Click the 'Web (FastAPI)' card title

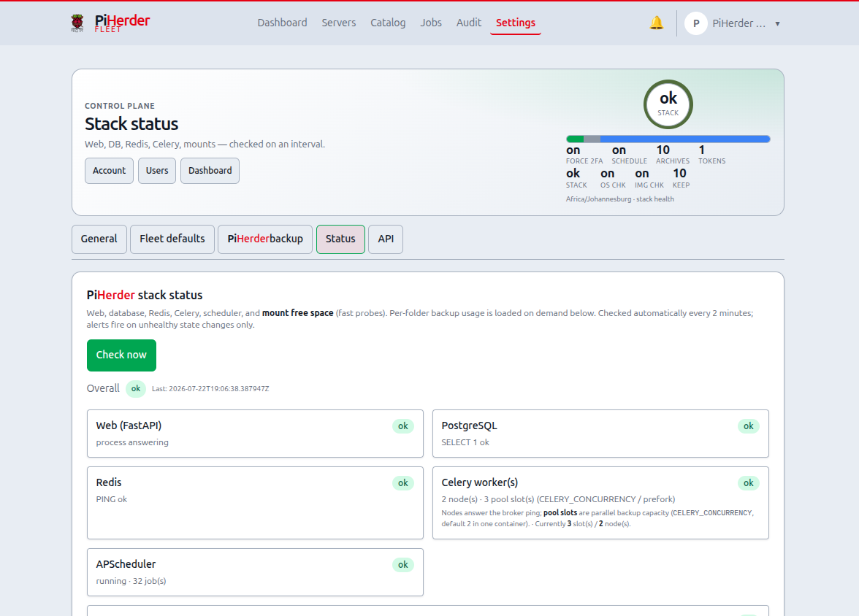click(129, 426)
